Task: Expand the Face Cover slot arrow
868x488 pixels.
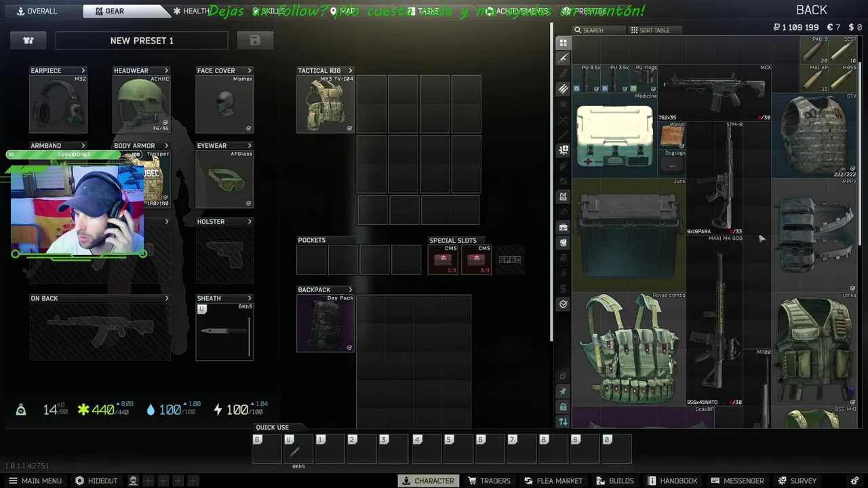Action: 250,70
